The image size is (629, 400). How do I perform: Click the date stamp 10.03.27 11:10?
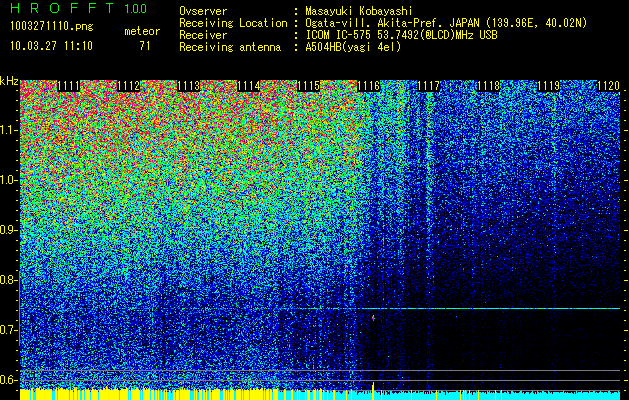click(51, 45)
